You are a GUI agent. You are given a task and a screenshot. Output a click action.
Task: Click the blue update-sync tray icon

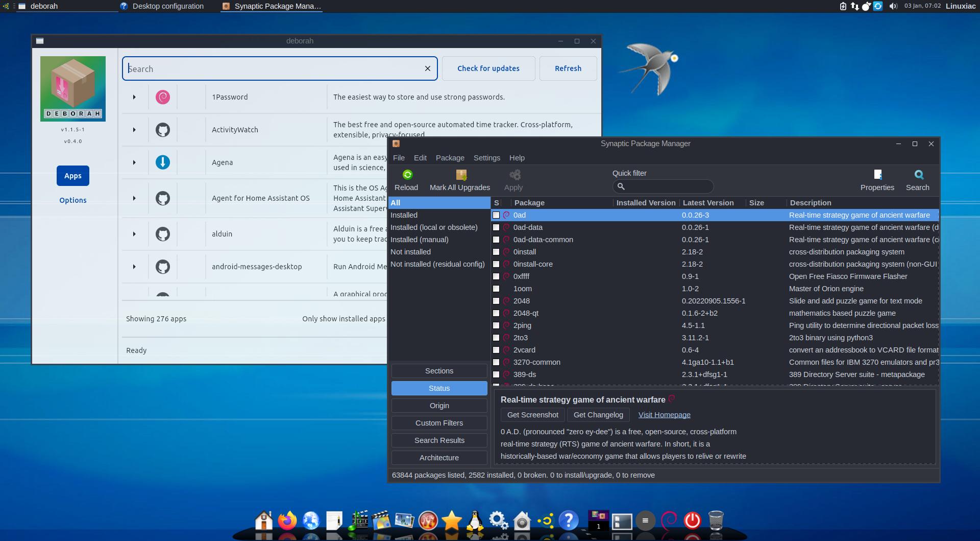[878, 6]
